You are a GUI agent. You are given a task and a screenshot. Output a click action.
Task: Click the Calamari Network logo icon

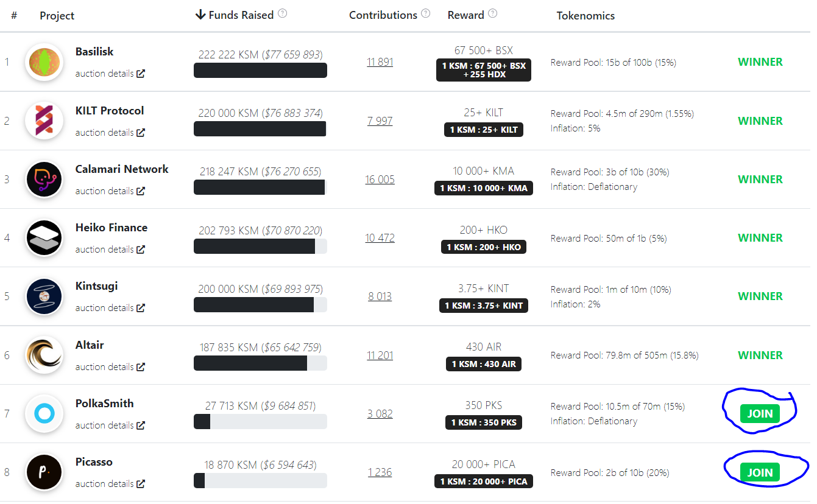pos(44,179)
